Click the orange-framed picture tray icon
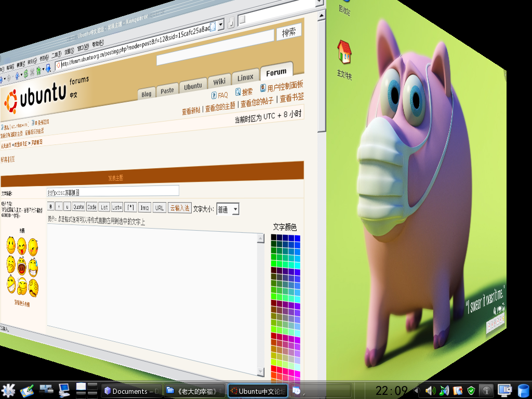The height and width of the screenshot is (399, 532). click(458, 391)
